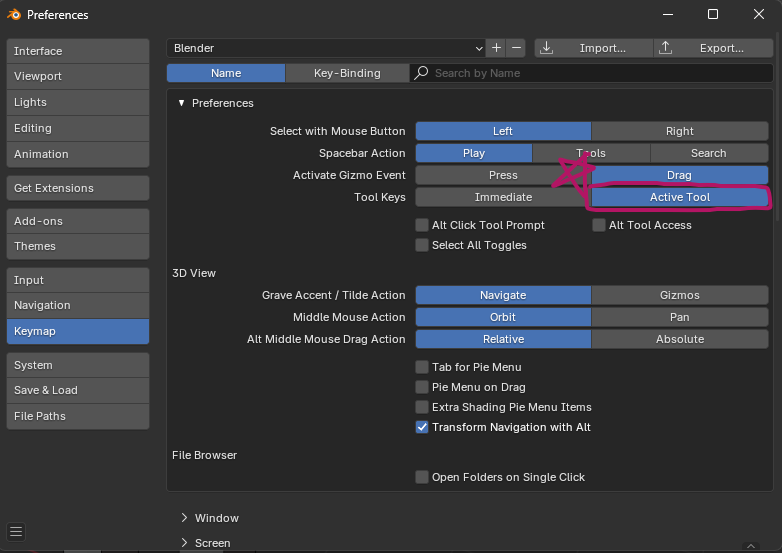Expand the Screen keymap section

point(184,543)
